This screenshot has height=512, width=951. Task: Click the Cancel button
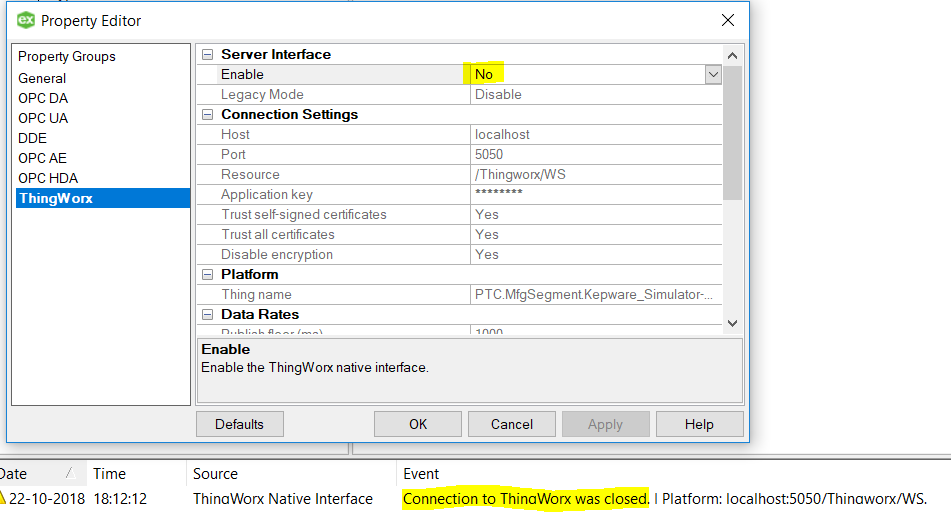point(512,424)
